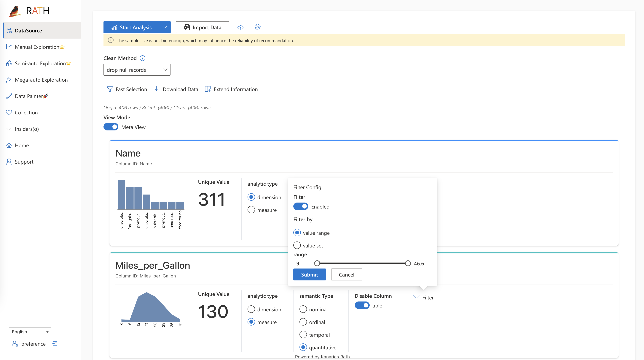
Task: Toggle the Filter Enabled switch
Action: [x=301, y=206]
